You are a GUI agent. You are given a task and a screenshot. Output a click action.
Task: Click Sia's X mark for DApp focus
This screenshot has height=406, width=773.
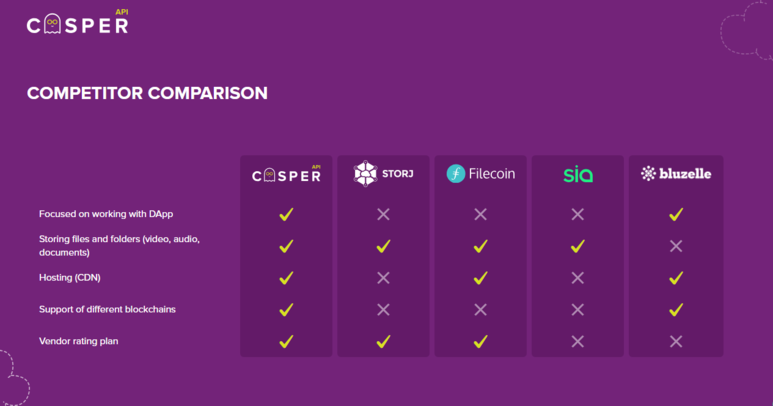(577, 214)
